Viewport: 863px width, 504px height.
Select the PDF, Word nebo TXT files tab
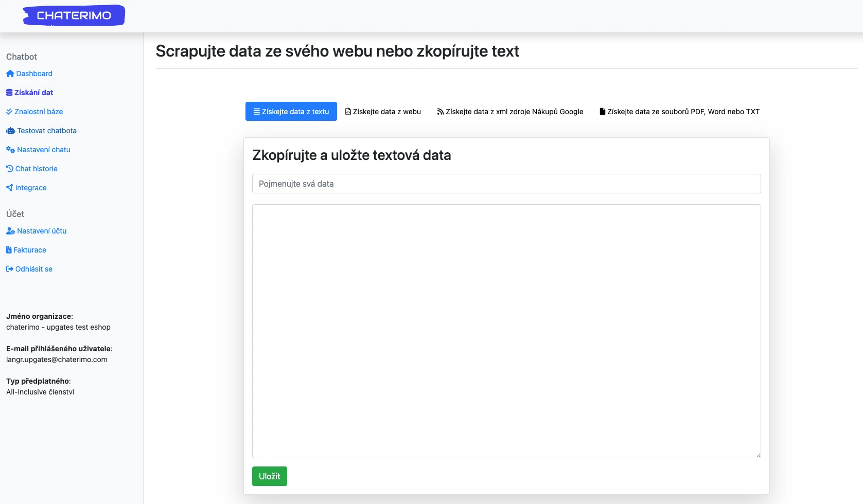679,112
